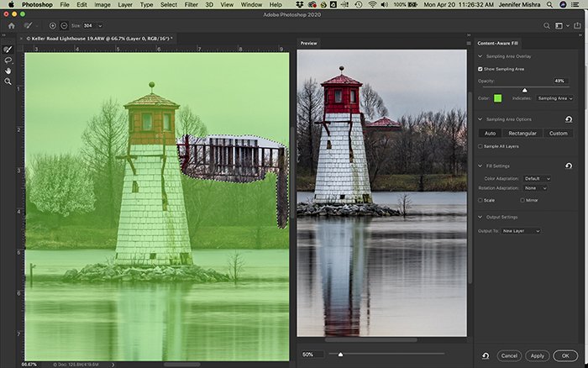Go to the Photoshop Home screen
This screenshot has width=588, height=368.
click(11, 26)
